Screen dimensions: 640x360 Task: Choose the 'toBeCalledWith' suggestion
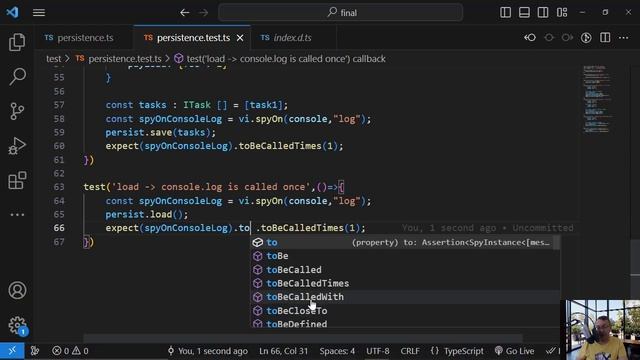[405, 297]
